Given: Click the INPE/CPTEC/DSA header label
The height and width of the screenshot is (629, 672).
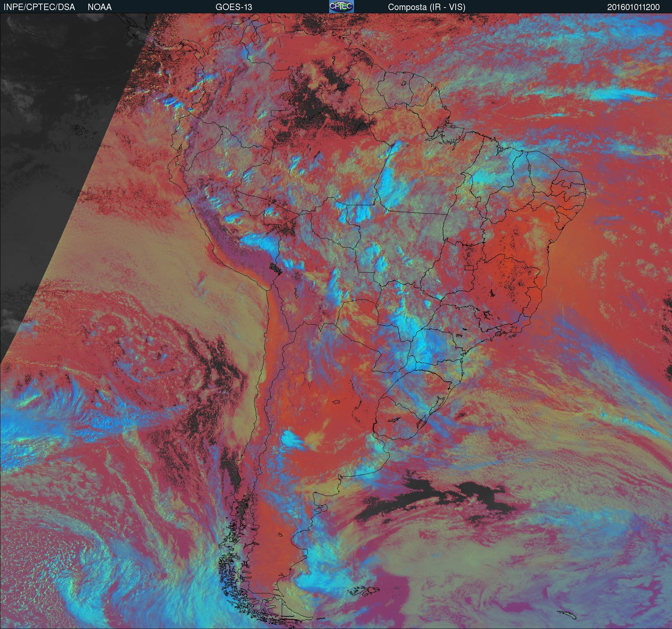Looking at the screenshot, I should (x=39, y=7).
